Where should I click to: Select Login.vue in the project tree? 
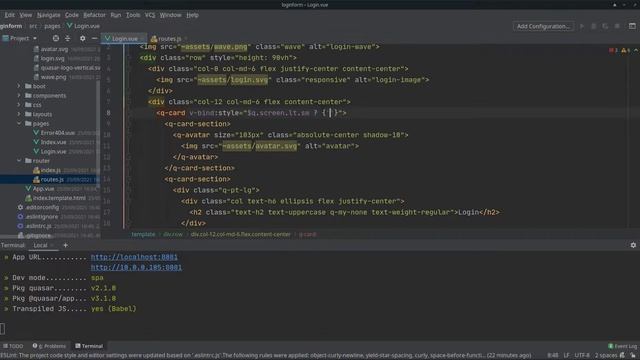53,151
